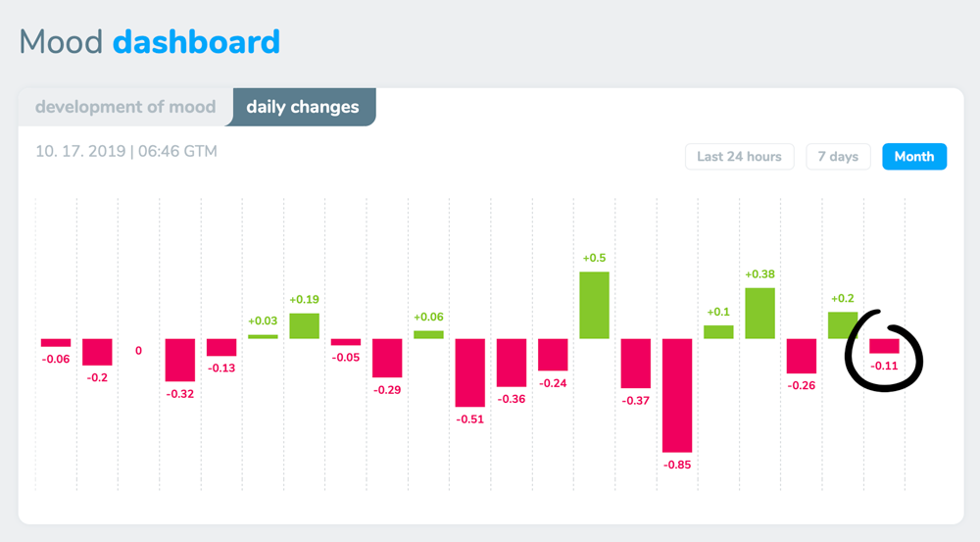The width and height of the screenshot is (980, 542).
Task: Click the Mood dashboard heading
Action: [150, 42]
